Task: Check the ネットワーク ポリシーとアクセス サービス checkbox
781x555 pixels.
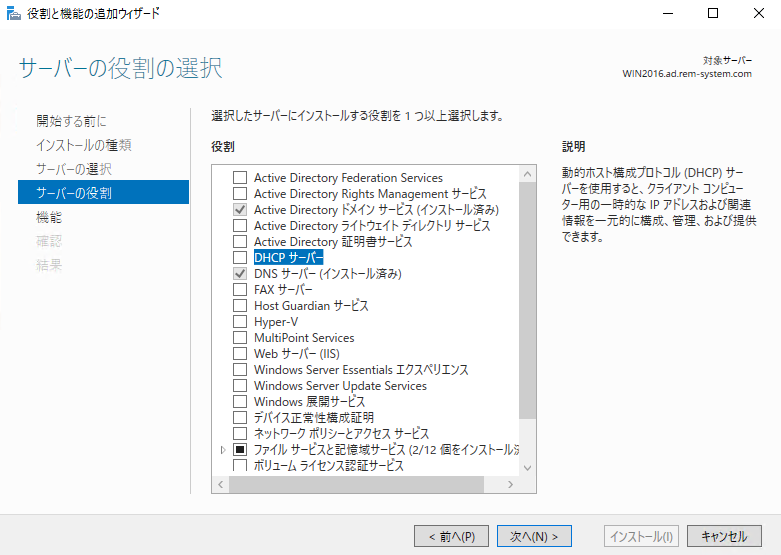Action: point(240,433)
